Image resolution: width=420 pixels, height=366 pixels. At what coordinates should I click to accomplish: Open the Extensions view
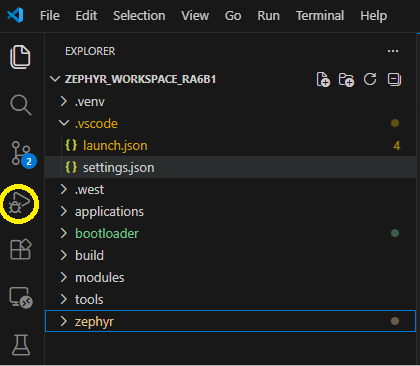(x=21, y=249)
